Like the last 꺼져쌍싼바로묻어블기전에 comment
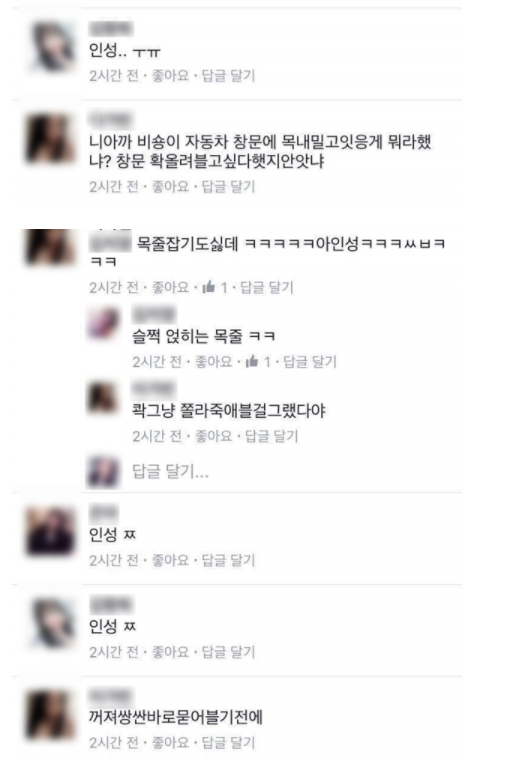Screen dimensions: 506x765 coord(170,743)
